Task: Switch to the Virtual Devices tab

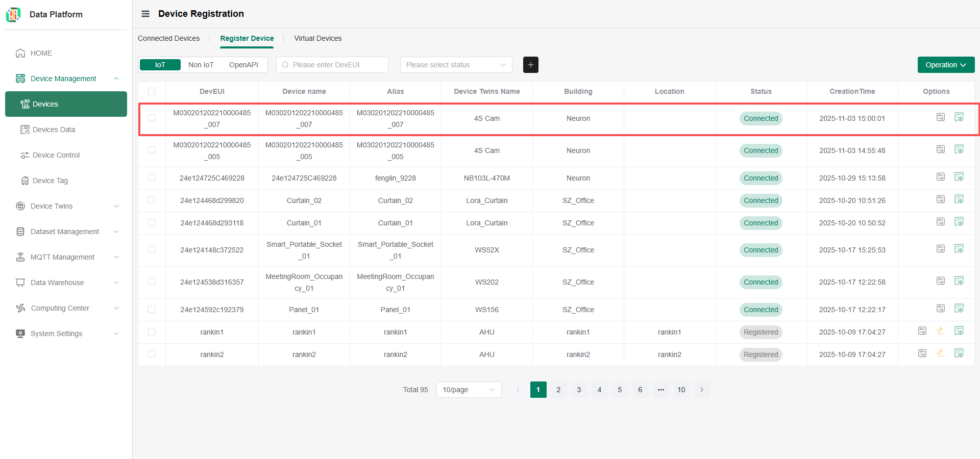Action: tap(317, 38)
